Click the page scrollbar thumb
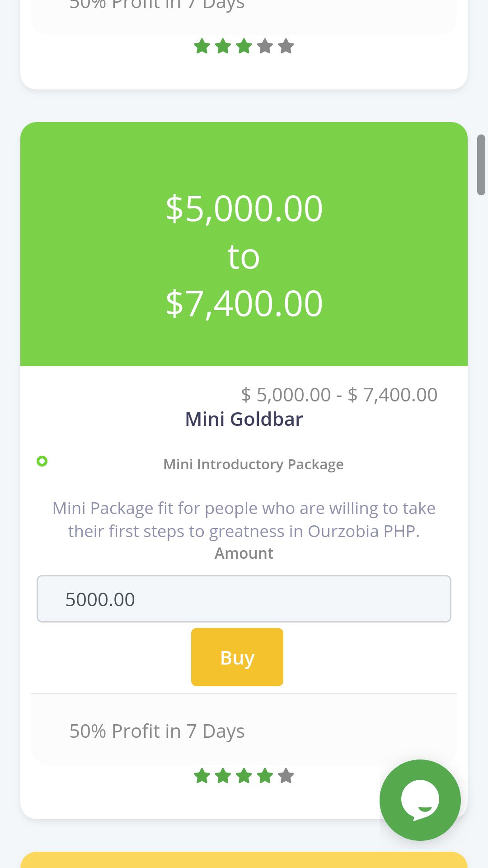This screenshot has height=868, width=488. [x=481, y=165]
